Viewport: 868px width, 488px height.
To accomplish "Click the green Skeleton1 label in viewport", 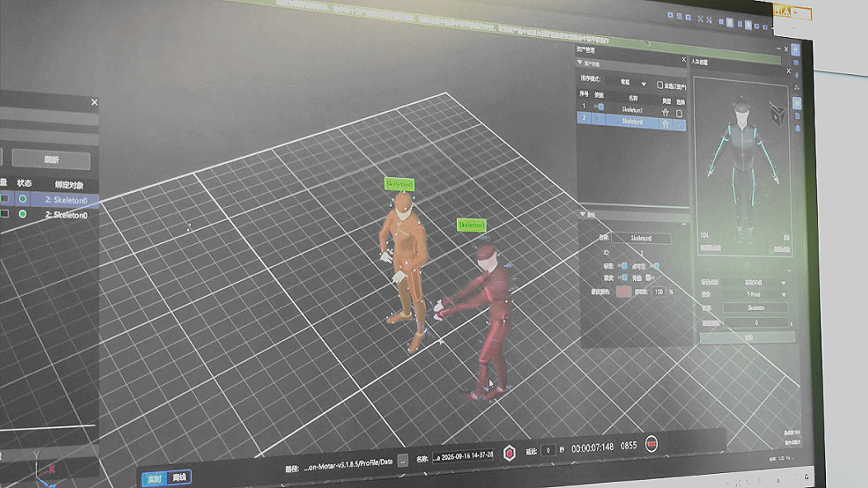I will pos(471,225).
